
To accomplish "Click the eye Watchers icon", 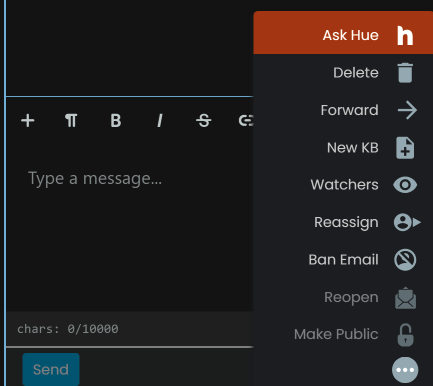I will 405,185.
